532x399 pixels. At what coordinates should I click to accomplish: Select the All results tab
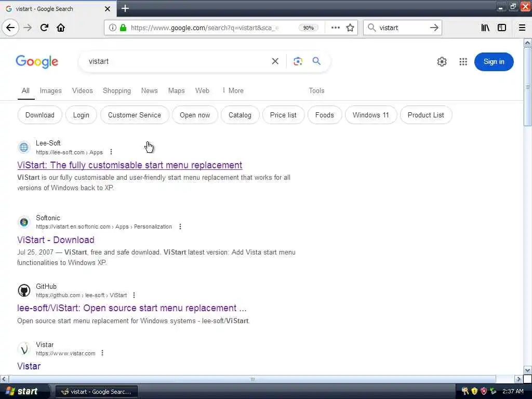click(x=25, y=90)
